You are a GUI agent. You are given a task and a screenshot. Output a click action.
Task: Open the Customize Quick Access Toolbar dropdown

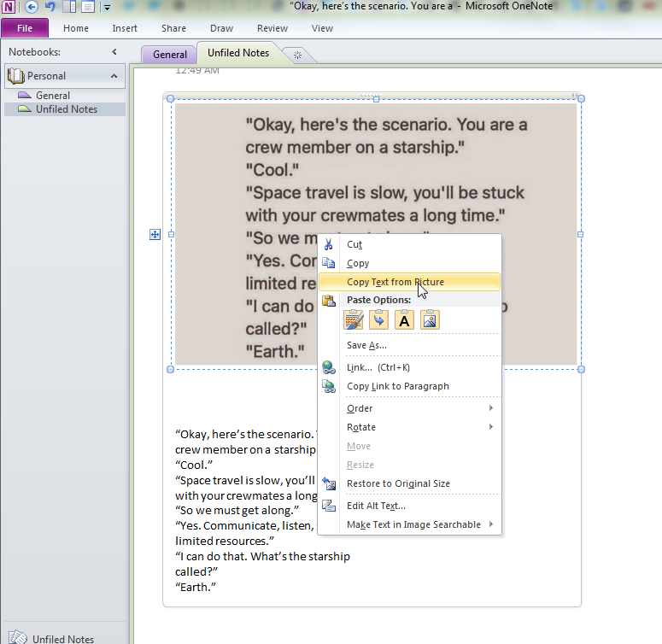coord(107,7)
